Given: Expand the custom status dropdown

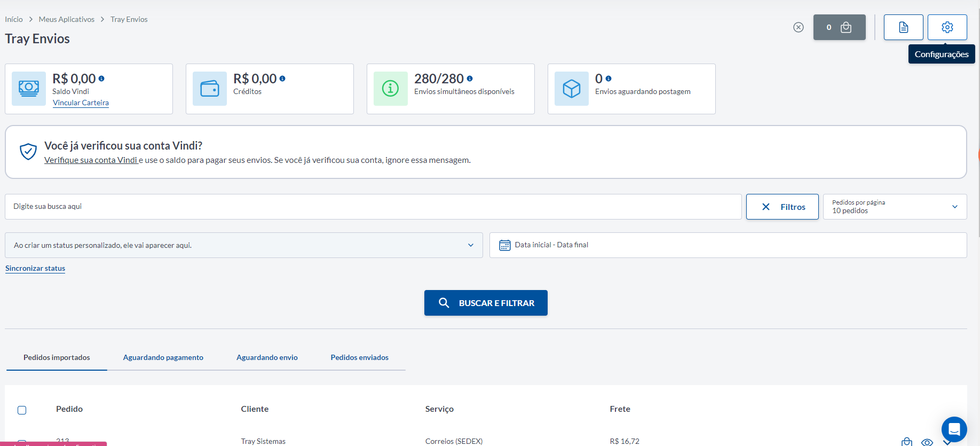Looking at the screenshot, I should [244, 245].
